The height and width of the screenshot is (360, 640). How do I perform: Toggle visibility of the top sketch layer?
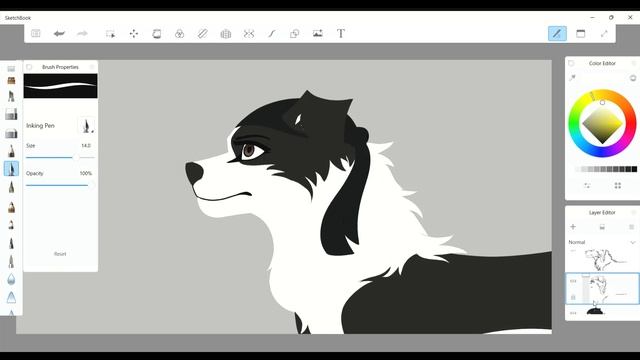573,251
